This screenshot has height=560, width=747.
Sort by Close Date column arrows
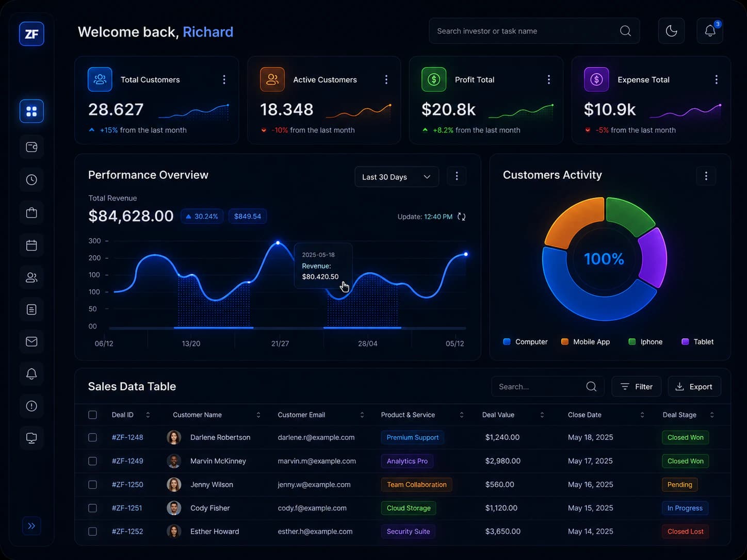point(642,415)
